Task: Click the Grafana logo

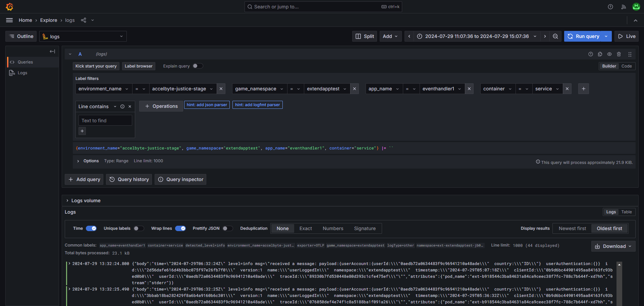Action: coord(9,7)
